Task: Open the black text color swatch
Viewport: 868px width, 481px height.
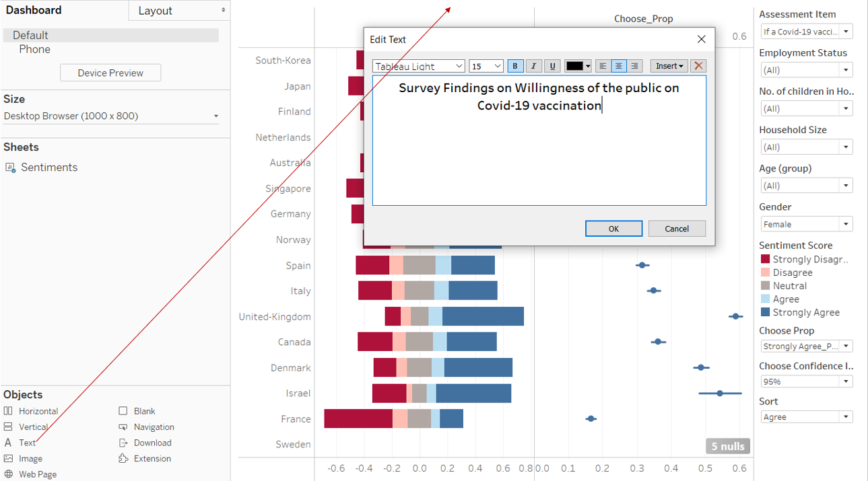Action: click(578, 66)
